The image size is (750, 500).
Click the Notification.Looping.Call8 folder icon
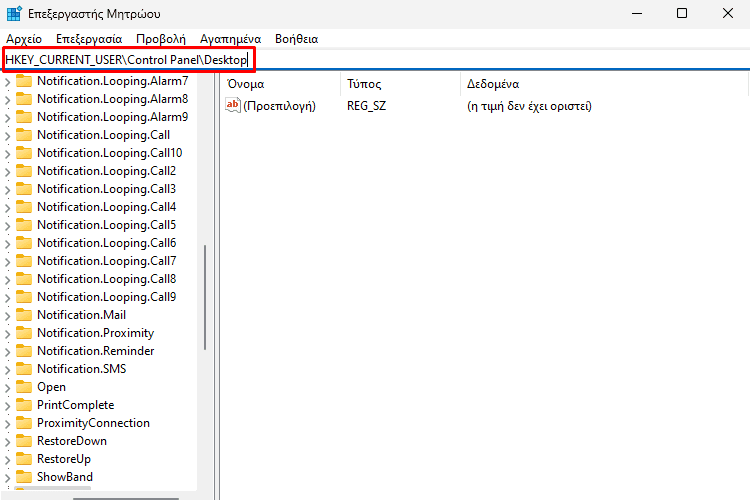click(x=24, y=278)
